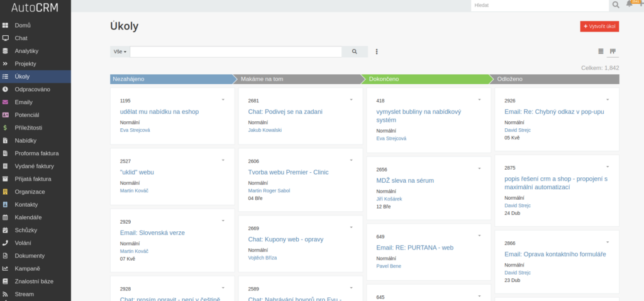This screenshot has width=644, height=301.
Task: Click the Kampaně chart icon
Action: pos(5,268)
